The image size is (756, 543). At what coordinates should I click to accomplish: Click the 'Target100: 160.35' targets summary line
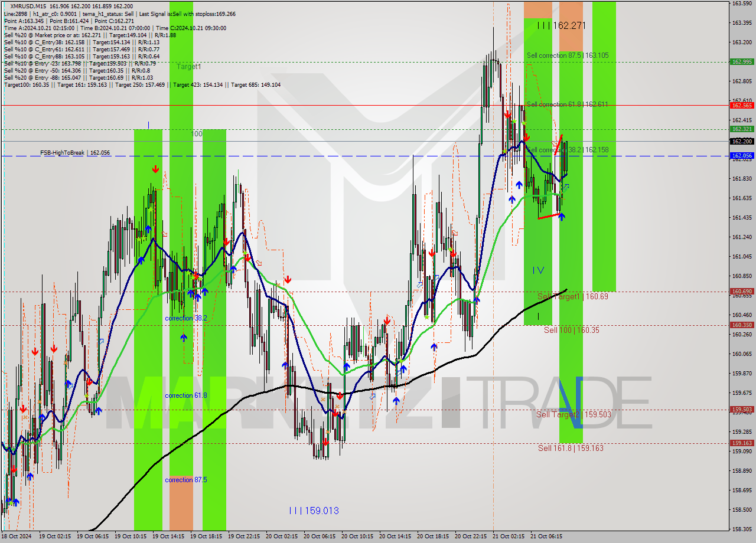coord(142,85)
